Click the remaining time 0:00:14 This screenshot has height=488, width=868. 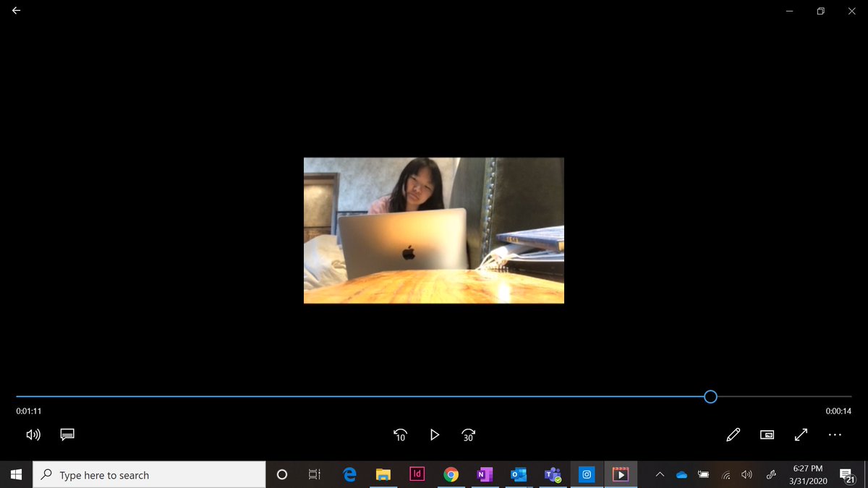point(838,411)
